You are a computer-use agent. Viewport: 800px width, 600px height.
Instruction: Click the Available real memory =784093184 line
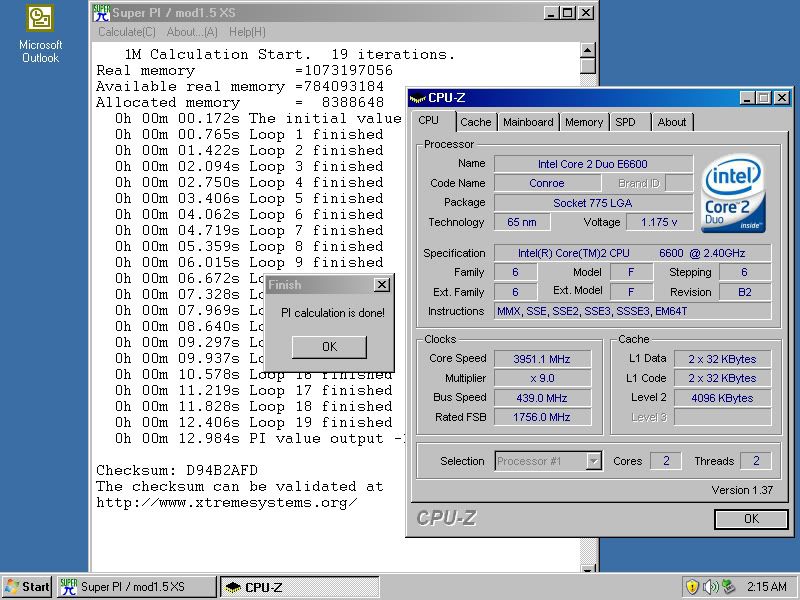[240, 86]
